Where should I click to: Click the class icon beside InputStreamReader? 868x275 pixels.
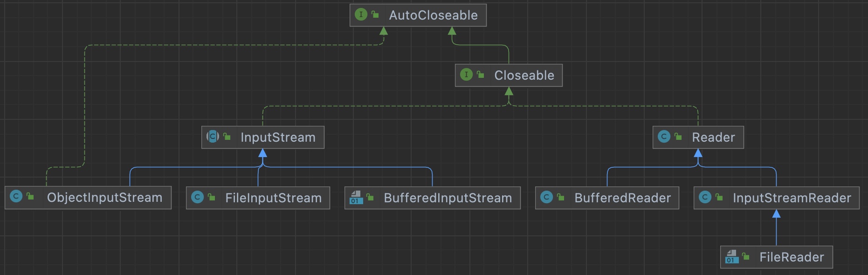(705, 197)
